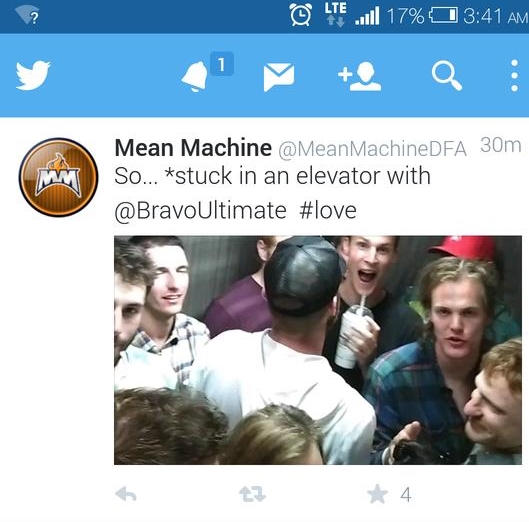
Task: Open Mean Machine profile avatar
Action: pyautogui.click(x=58, y=177)
